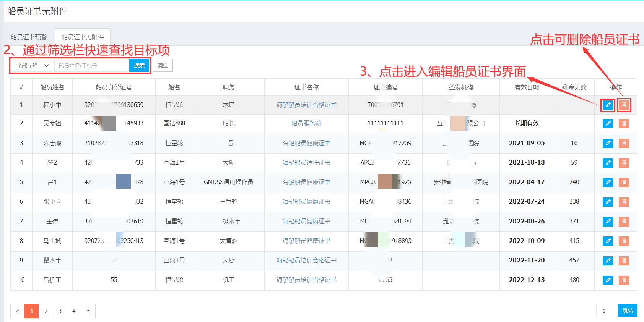Image resolution: width=644 pixels, height=322 pixels.
Task: Click the date 2022-10-09
Action: click(x=527, y=241)
